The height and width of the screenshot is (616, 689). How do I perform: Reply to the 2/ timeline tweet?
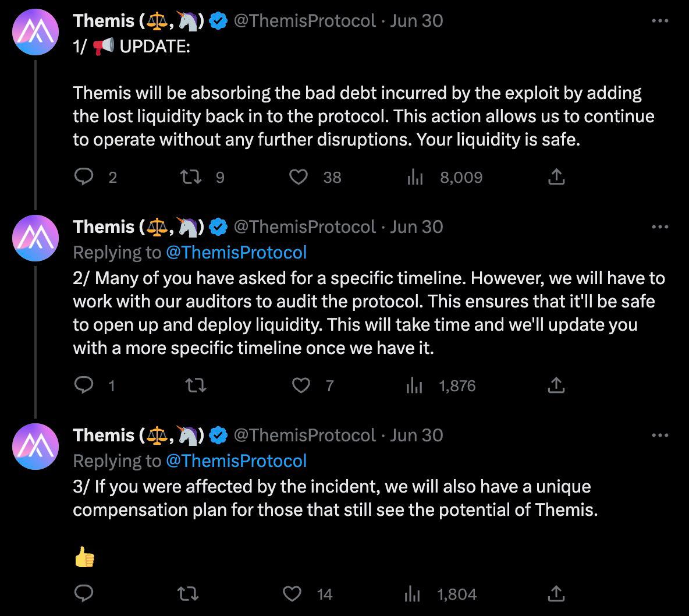click(x=84, y=385)
